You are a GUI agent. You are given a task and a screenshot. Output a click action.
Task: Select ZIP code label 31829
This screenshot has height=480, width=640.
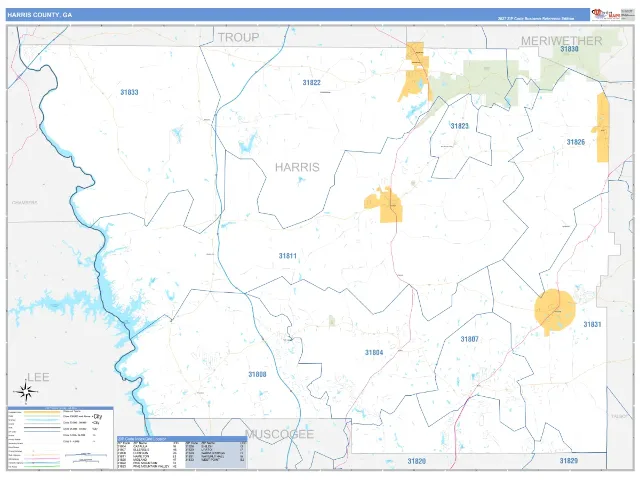pyautogui.click(x=569, y=461)
